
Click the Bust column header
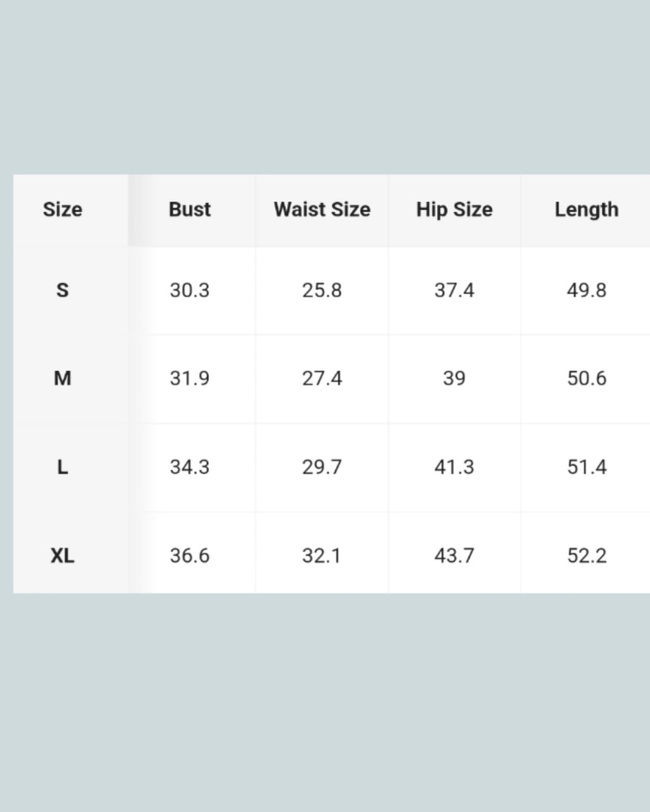pyautogui.click(x=190, y=210)
